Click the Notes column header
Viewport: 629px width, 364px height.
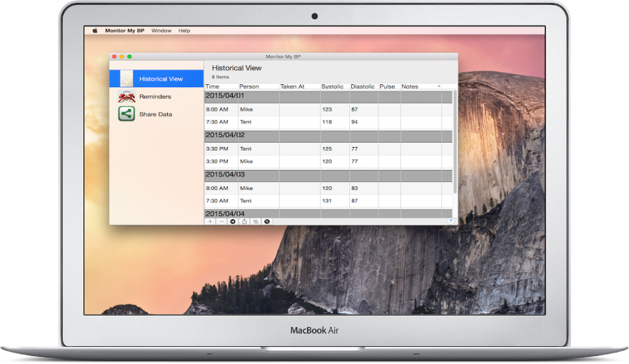click(421, 86)
